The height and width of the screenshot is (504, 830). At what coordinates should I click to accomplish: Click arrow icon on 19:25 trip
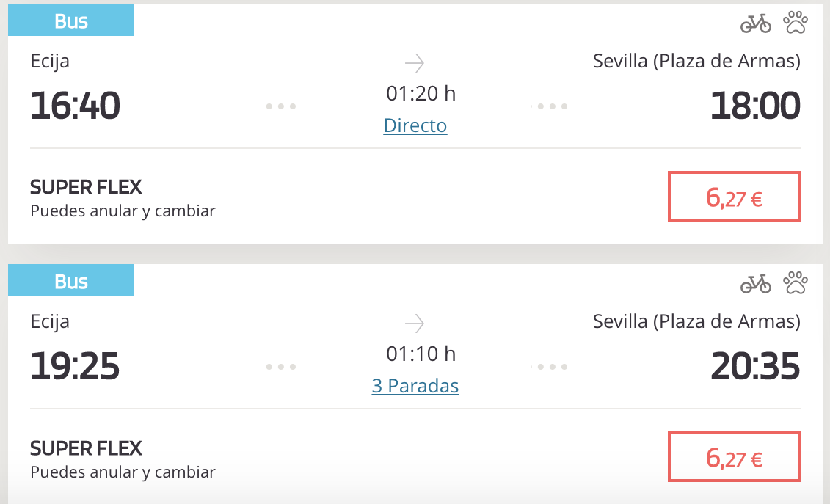(415, 324)
